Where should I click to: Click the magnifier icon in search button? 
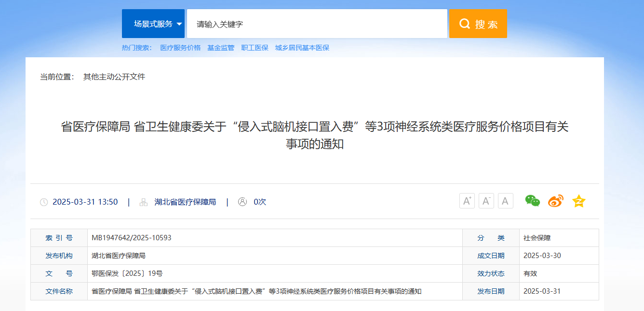[465, 24]
